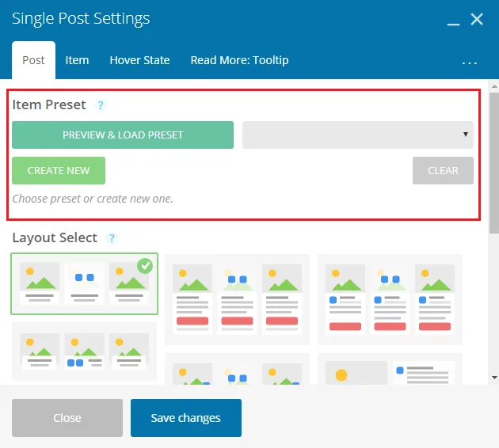Image resolution: width=499 pixels, height=448 pixels.
Task: Click the scrollbar up arrow
Action: pos(494,86)
